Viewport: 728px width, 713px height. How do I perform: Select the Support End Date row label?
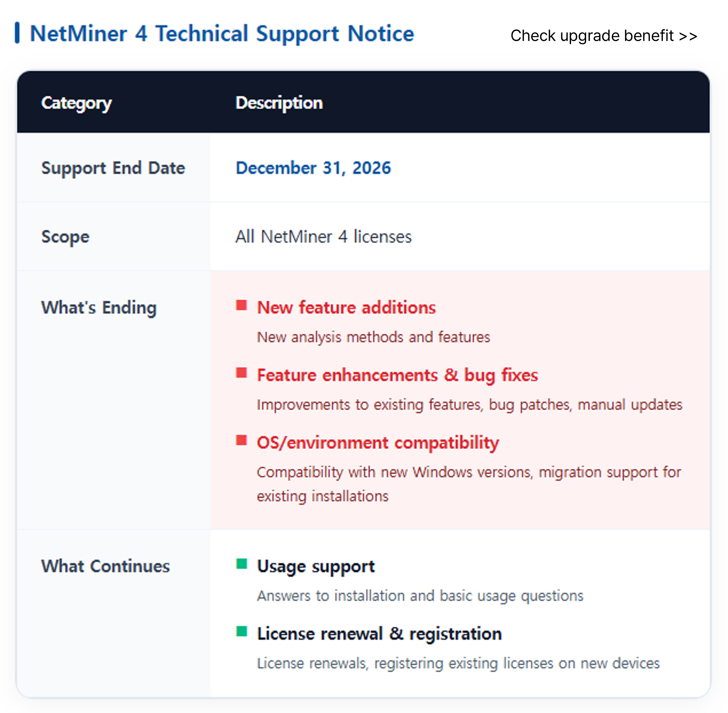coord(113,168)
